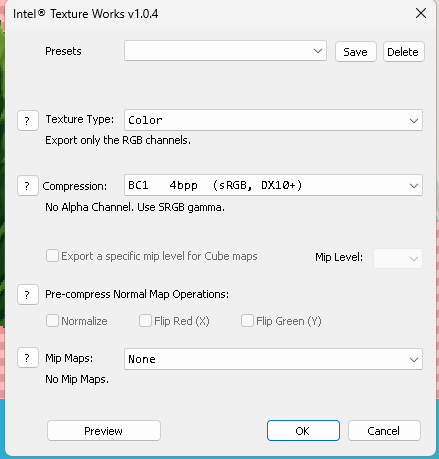Expand the Mip Maps dropdown set to None
The image size is (439, 459).
click(x=273, y=359)
